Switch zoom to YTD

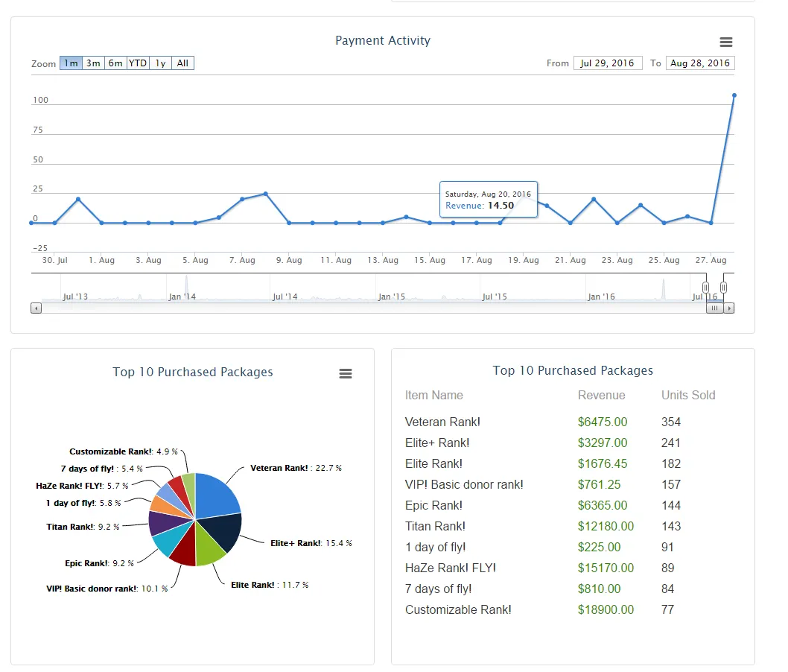point(138,63)
